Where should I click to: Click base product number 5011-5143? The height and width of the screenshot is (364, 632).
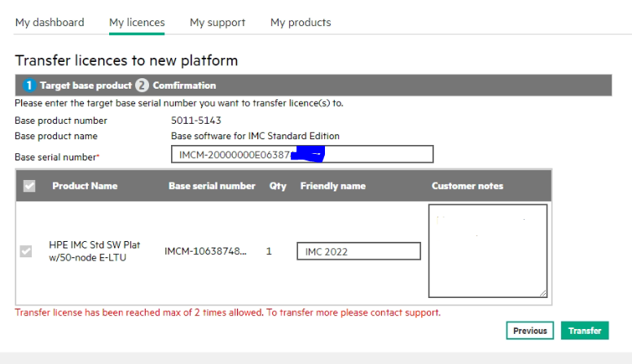(196, 121)
